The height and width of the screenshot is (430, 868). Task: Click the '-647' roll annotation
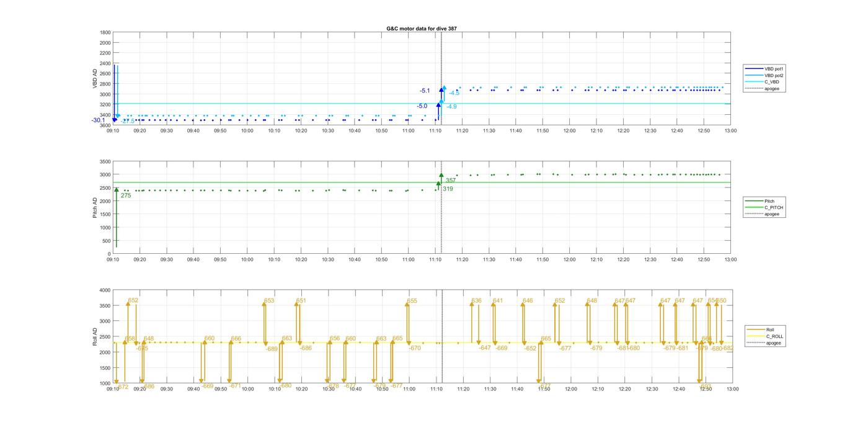484,347
